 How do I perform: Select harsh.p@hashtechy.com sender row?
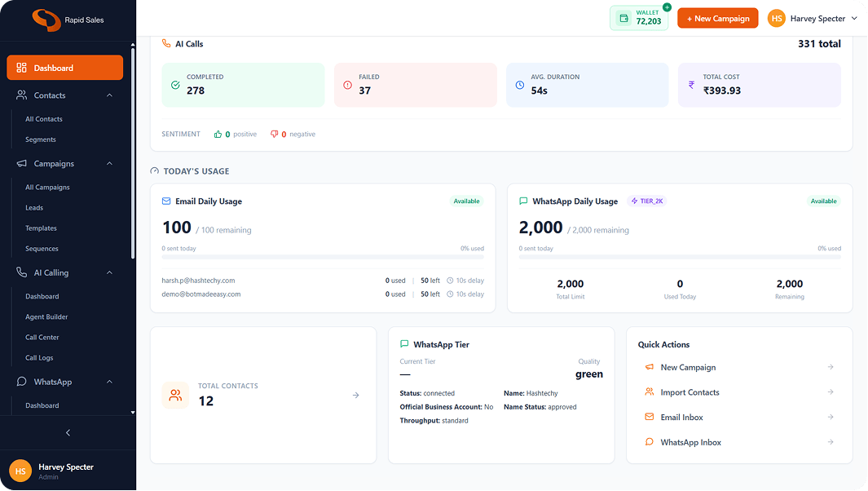click(x=323, y=281)
